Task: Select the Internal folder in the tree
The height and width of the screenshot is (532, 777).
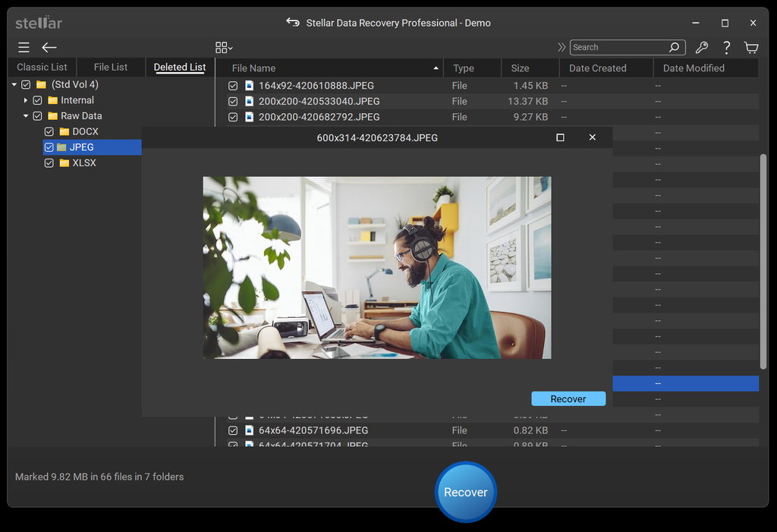Action: pos(77,100)
